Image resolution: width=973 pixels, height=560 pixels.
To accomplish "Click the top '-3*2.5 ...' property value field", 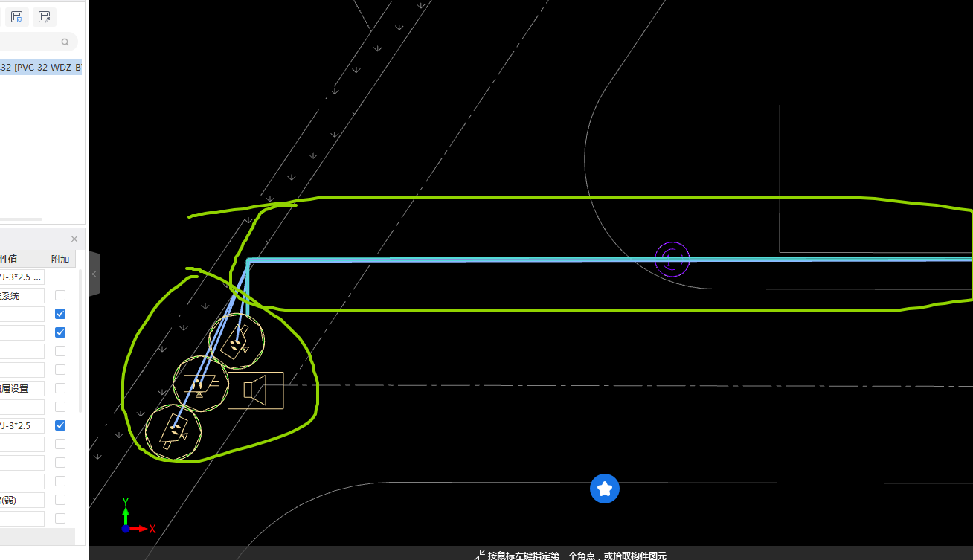I will pos(22,277).
